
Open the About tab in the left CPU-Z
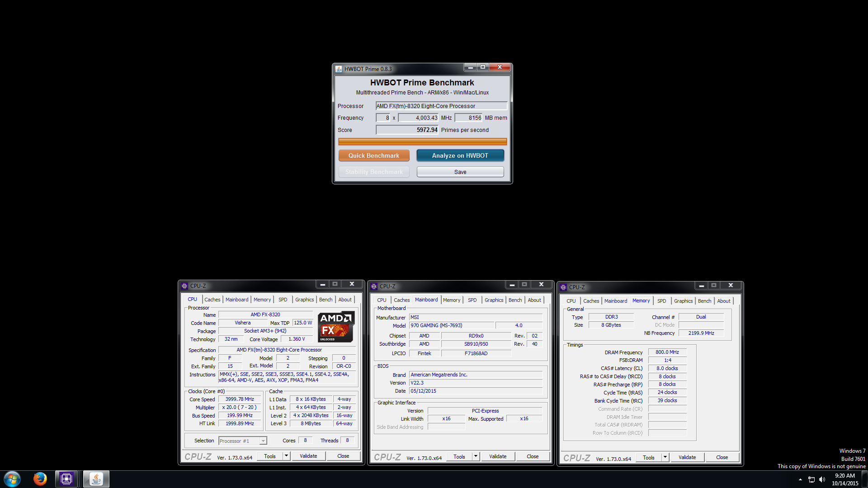(345, 300)
